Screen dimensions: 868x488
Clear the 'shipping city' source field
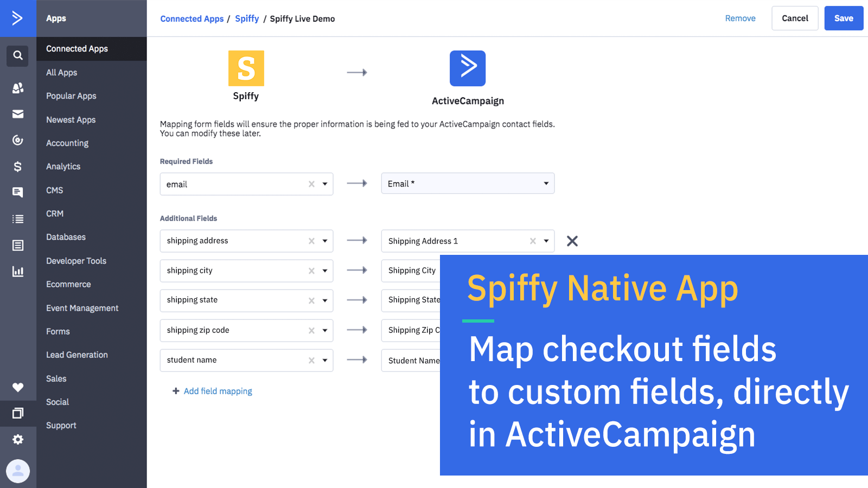coord(311,271)
